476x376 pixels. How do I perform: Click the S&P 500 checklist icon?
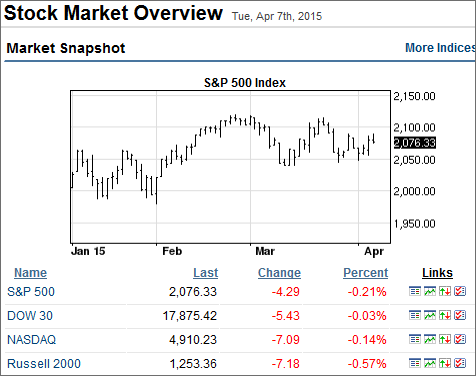[460, 291]
